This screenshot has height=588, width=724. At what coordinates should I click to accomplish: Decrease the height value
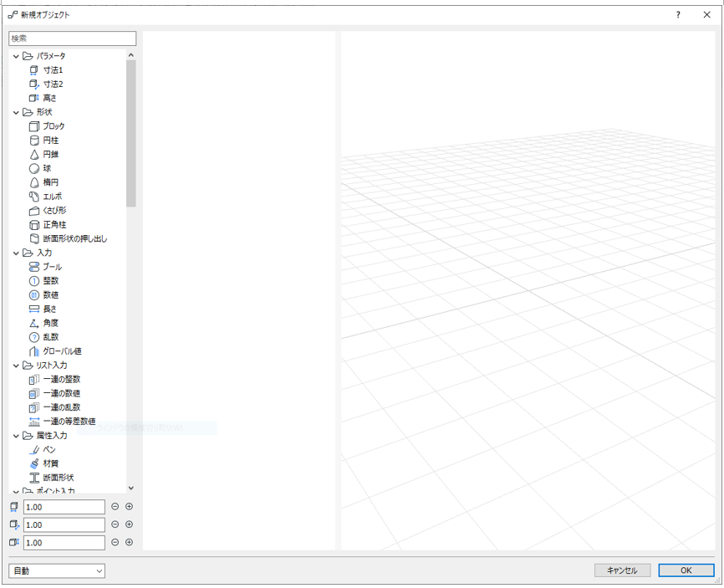pyautogui.click(x=115, y=542)
